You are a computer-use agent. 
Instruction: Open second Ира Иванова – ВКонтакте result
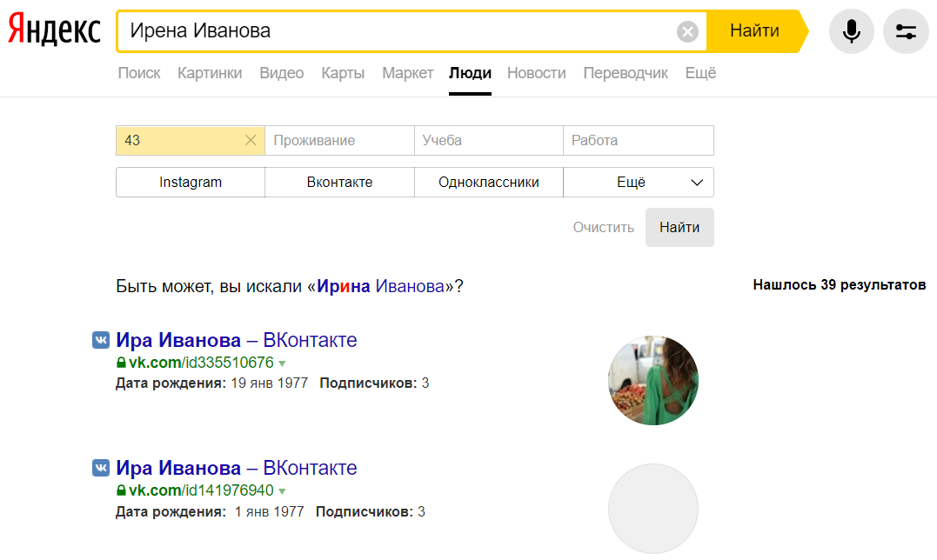(237, 468)
